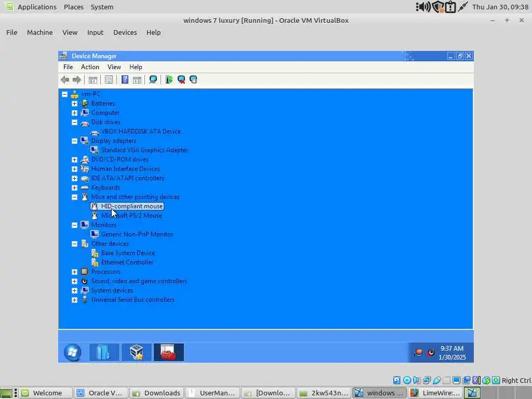Open the VirtualBox Machine menu
Screen dimensions: 532x399
(39, 33)
